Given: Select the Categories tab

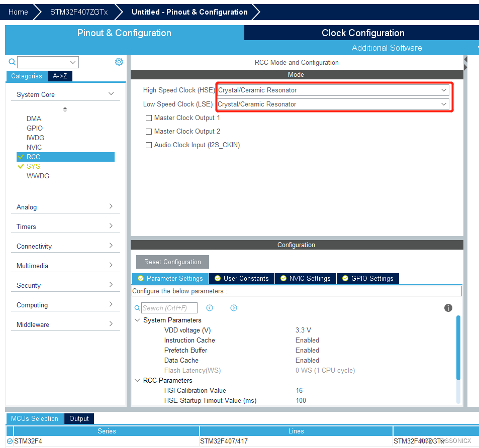Looking at the screenshot, I should point(27,76).
